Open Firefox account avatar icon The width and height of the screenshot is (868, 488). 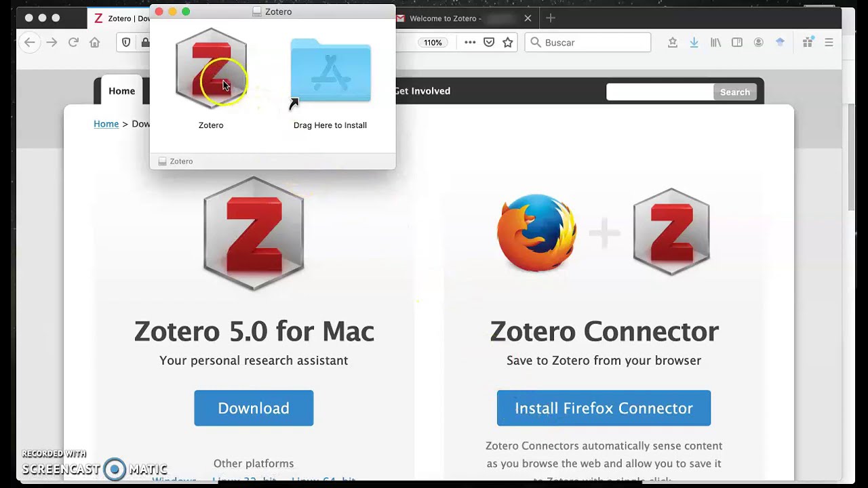[x=759, y=43]
